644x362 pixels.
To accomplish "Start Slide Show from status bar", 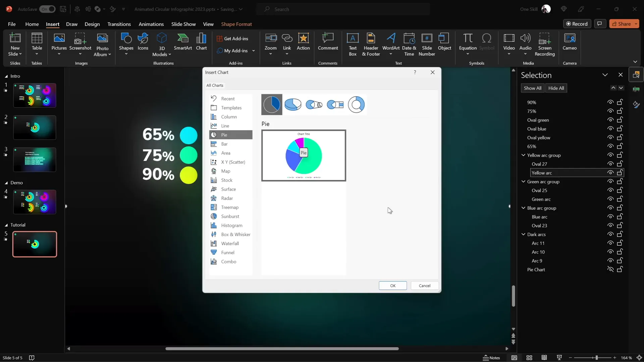I will pos(559,358).
